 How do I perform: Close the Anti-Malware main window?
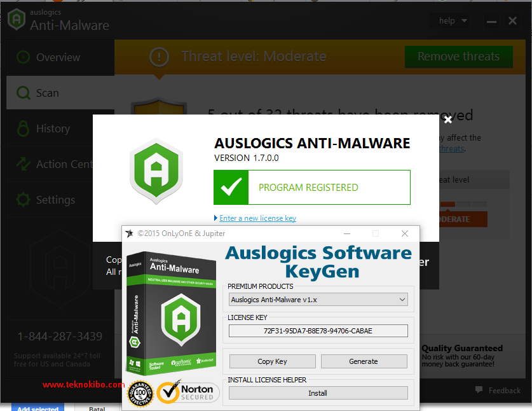[x=512, y=21]
